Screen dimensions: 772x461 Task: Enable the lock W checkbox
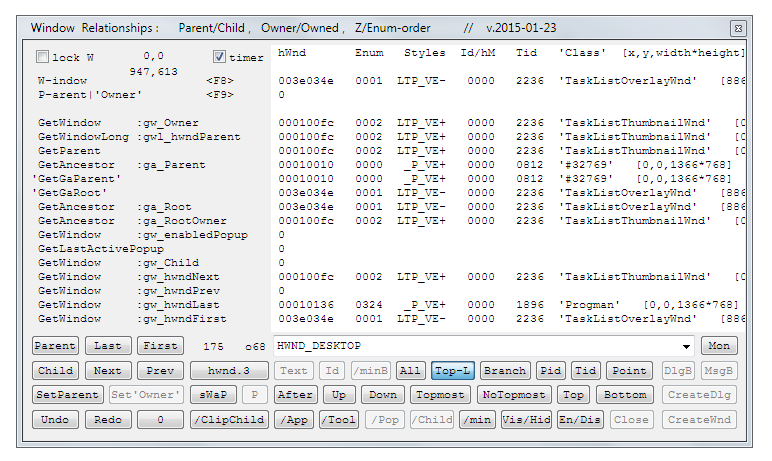click(x=42, y=57)
